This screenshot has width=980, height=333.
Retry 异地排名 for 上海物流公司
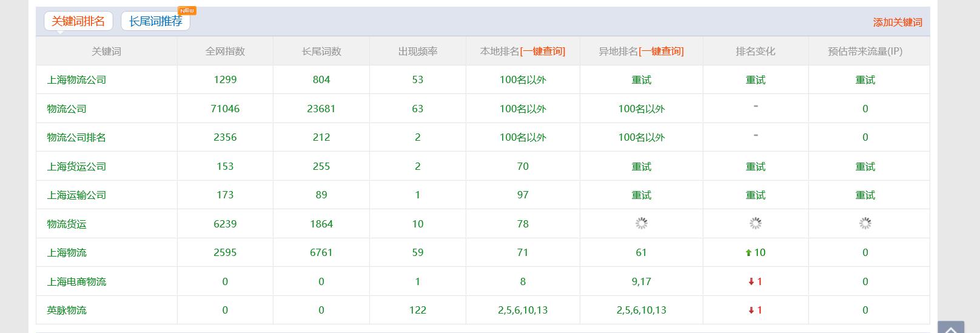(641, 80)
